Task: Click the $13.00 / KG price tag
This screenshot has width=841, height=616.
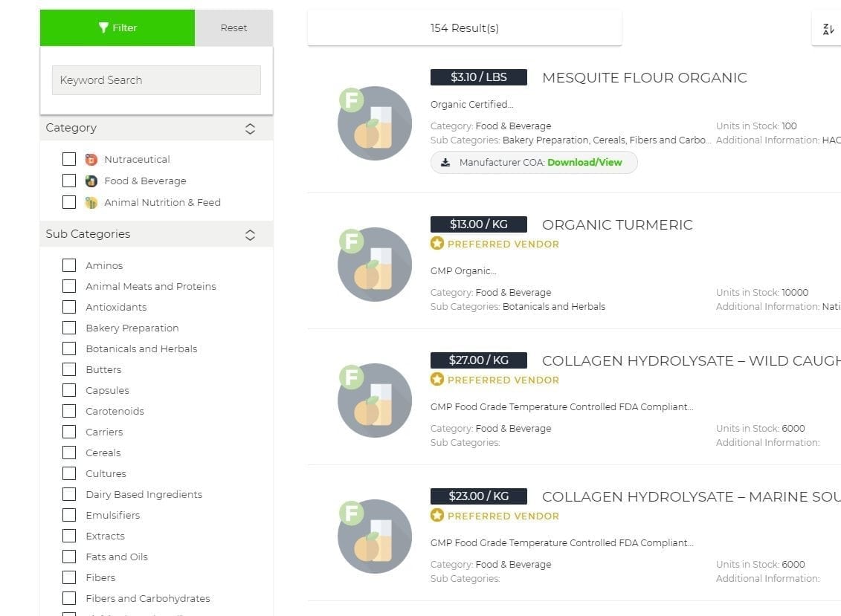Action: coord(478,224)
